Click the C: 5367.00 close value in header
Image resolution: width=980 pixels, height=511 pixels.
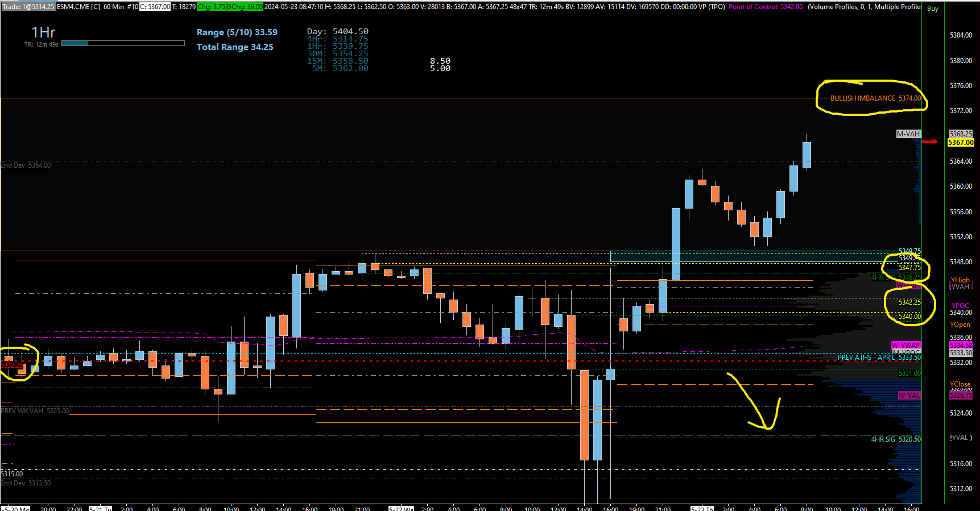155,7
